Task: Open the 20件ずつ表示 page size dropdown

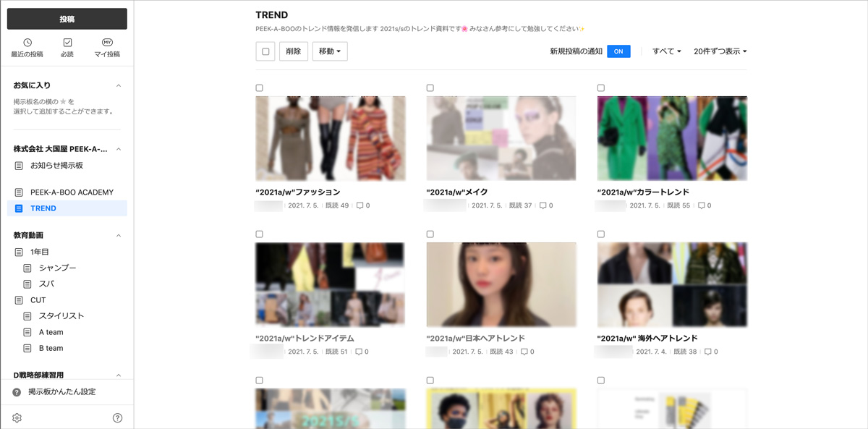Action: [720, 51]
